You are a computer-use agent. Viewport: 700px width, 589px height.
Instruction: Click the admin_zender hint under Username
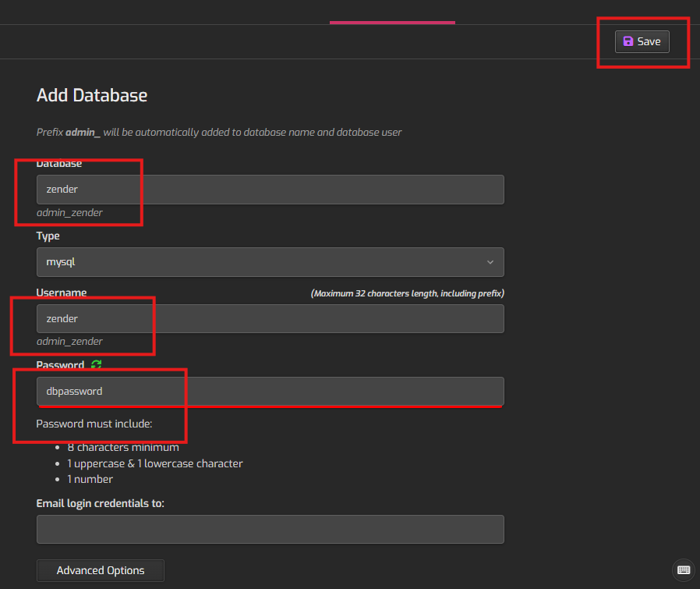[x=69, y=341]
